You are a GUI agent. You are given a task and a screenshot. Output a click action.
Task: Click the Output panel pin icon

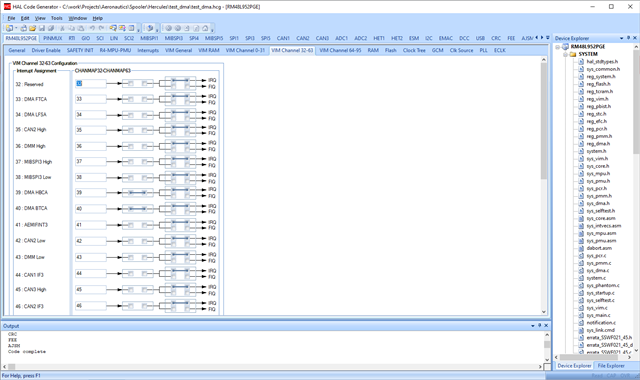click(539, 326)
